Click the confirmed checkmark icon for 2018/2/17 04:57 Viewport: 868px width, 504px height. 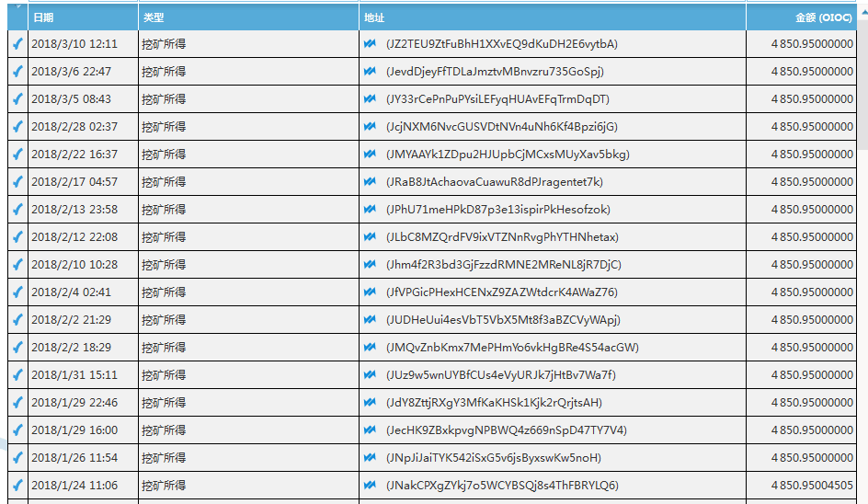17,182
